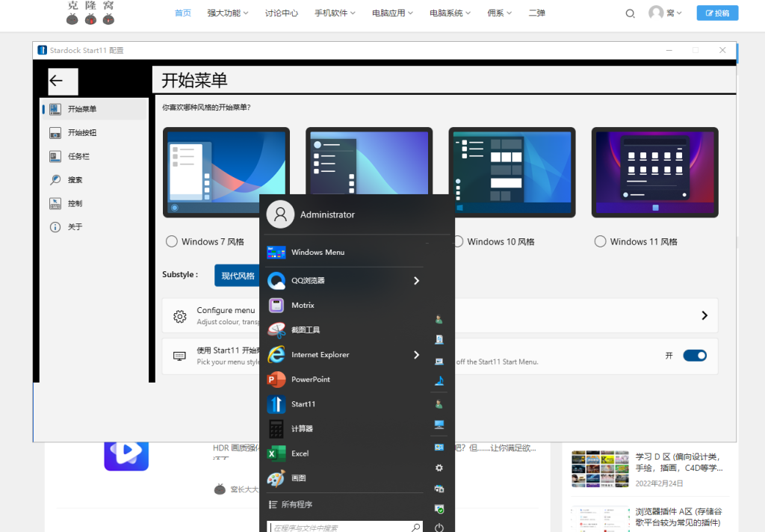The height and width of the screenshot is (532, 765).
Task: Open Pictures folder icon in start menu
Action: pos(439,361)
